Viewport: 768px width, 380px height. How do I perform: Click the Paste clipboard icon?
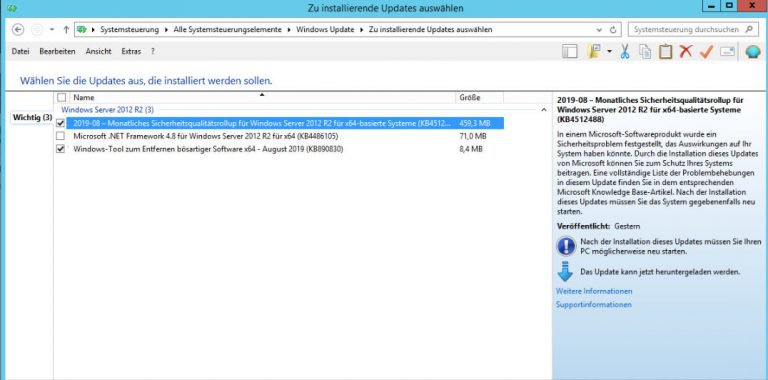pyautogui.click(x=665, y=51)
